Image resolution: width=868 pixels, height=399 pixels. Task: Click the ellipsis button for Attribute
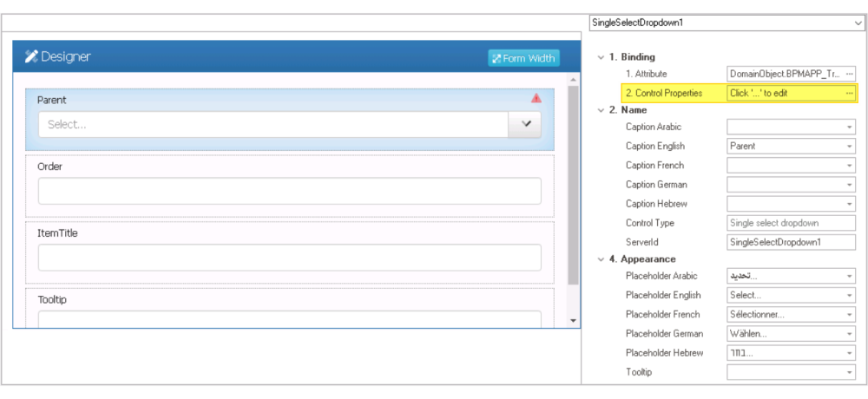[850, 74]
